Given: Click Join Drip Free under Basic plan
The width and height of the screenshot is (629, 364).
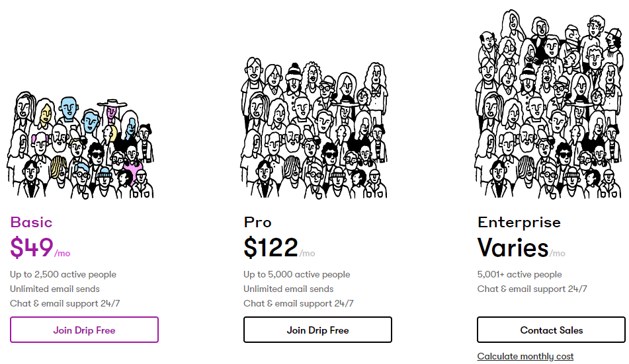Looking at the screenshot, I should (x=84, y=330).
